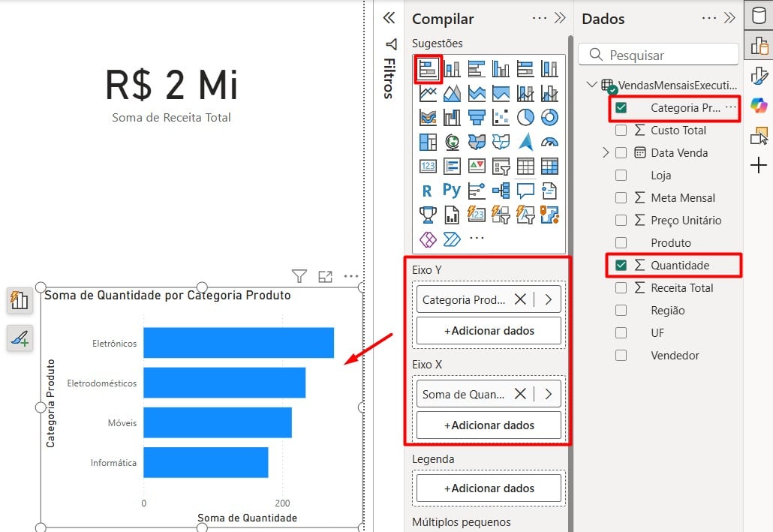773x532 pixels.
Task: Select the card (123) visual
Action: click(x=428, y=166)
